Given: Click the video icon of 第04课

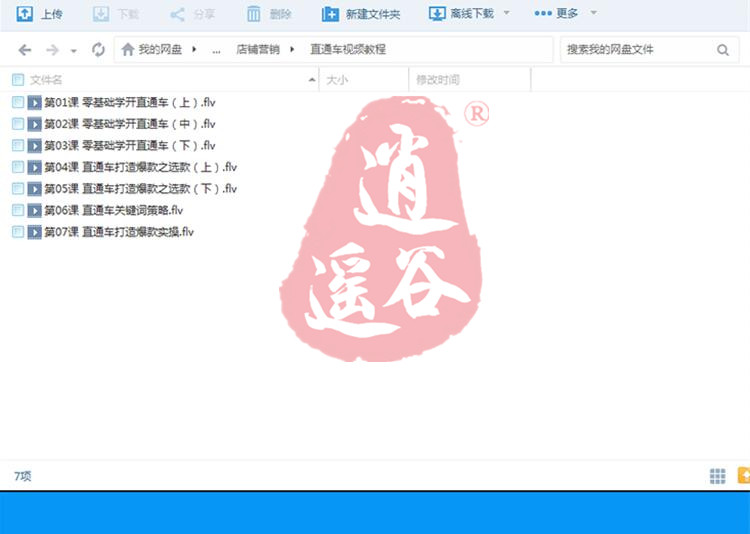Looking at the screenshot, I should [x=34, y=167].
